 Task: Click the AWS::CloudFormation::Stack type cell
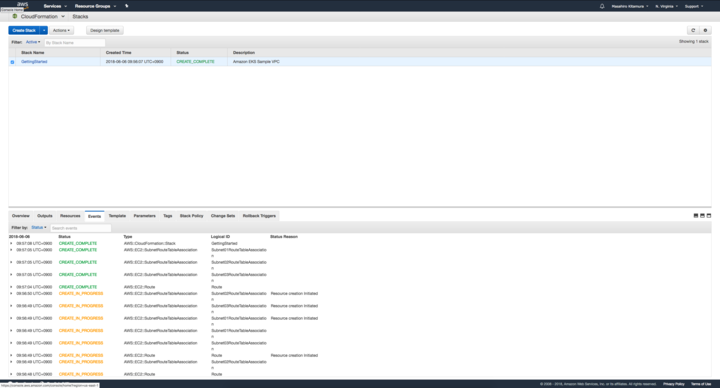click(x=150, y=243)
